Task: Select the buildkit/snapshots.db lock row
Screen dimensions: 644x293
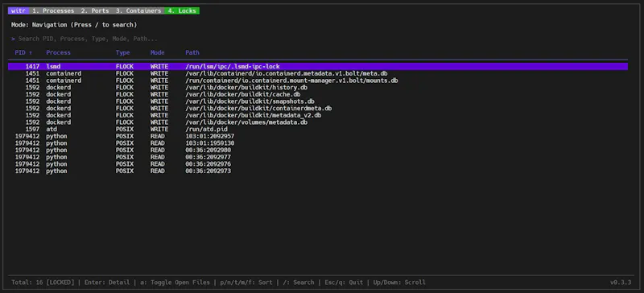Action: click(318, 101)
